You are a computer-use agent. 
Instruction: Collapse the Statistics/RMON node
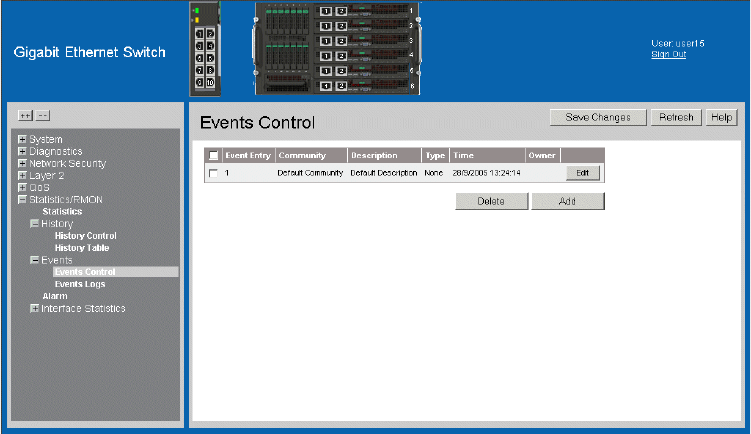[22, 200]
